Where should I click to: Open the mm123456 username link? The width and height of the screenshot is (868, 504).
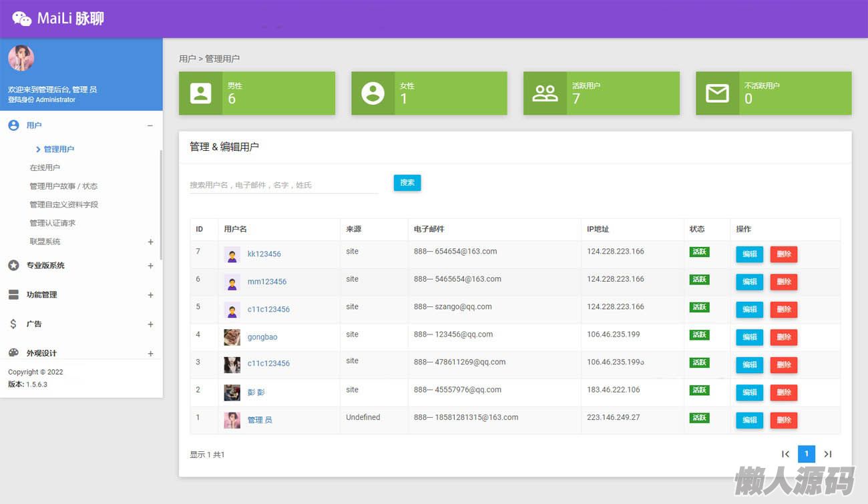tap(266, 282)
